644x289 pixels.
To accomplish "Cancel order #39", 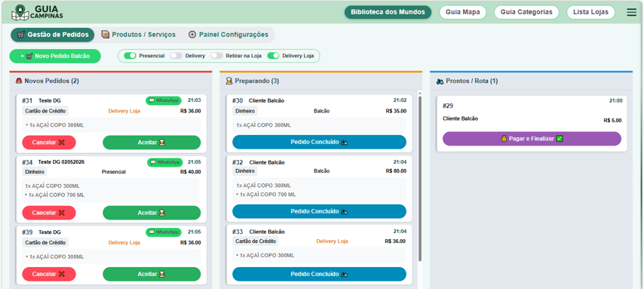I will click(x=49, y=274).
